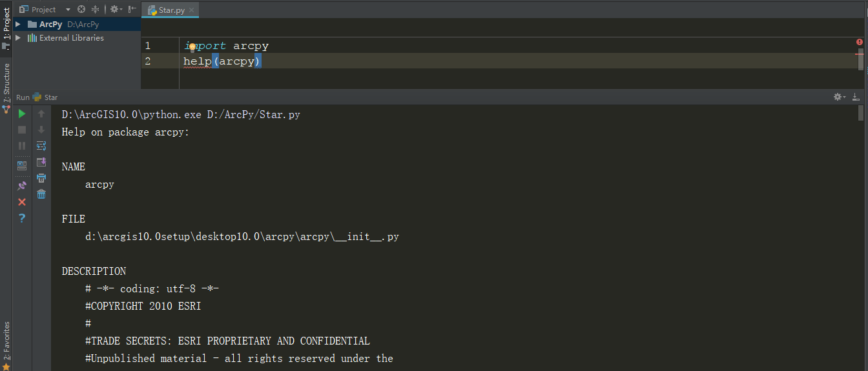
Task: Close the Run tab with the red X
Action: point(22,202)
